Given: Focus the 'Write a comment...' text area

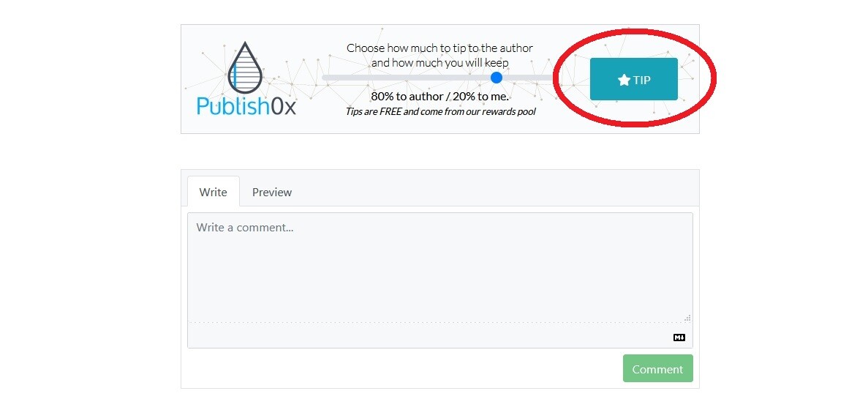Looking at the screenshot, I should click(x=440, y=267).
